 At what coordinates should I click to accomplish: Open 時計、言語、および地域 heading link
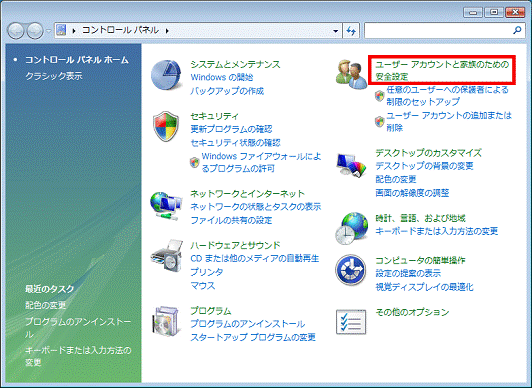click(x=420, y=218)
